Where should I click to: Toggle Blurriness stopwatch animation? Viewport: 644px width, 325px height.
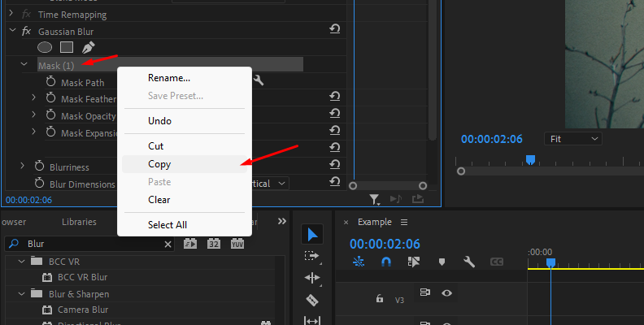(39, 166)
